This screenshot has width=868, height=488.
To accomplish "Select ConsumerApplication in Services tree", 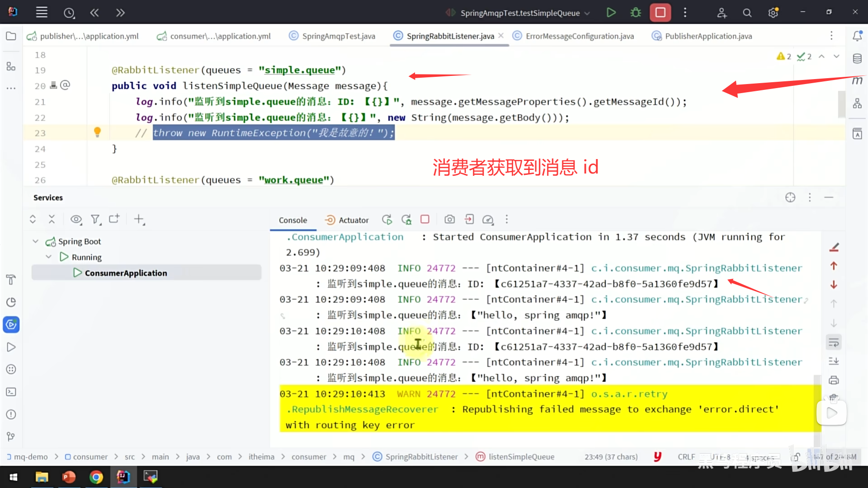I will (126, 273).
